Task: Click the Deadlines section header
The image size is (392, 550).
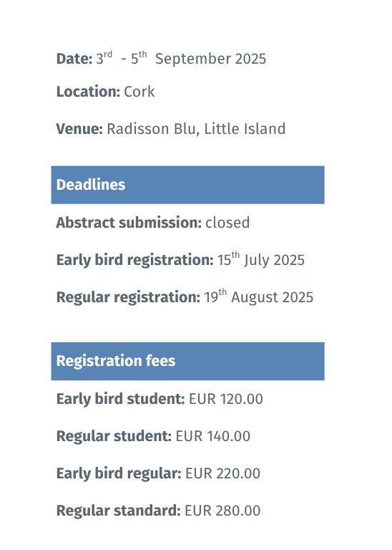Action: [x=187, y=185]
